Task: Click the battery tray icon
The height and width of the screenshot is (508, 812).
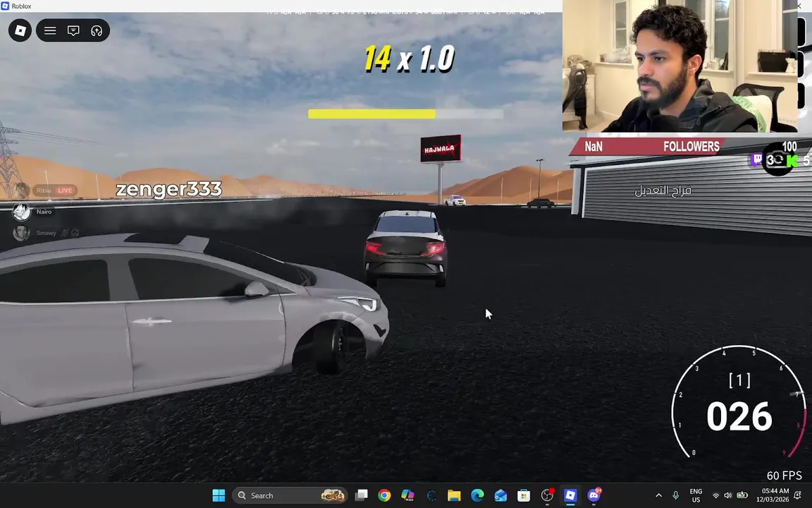Action: click(x=742, y=495)
